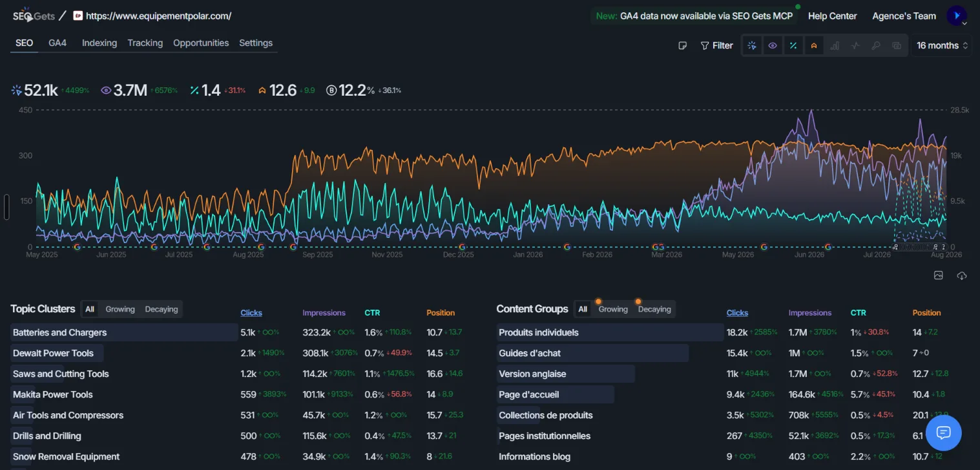
Task: Open the Indexing tab
Action: 99,43
